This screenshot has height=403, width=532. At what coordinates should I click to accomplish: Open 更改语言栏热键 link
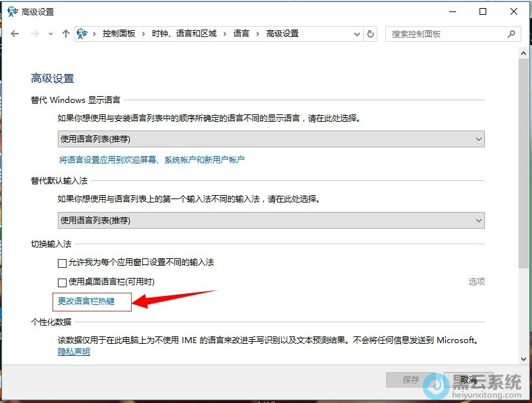coord(86,301)
